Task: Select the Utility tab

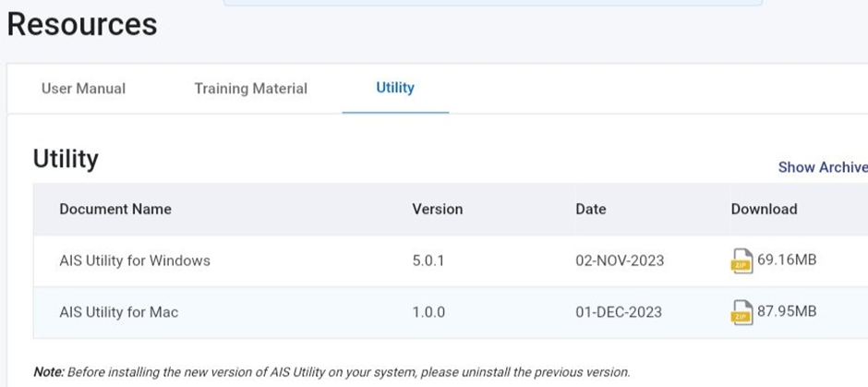Action: 395,88
